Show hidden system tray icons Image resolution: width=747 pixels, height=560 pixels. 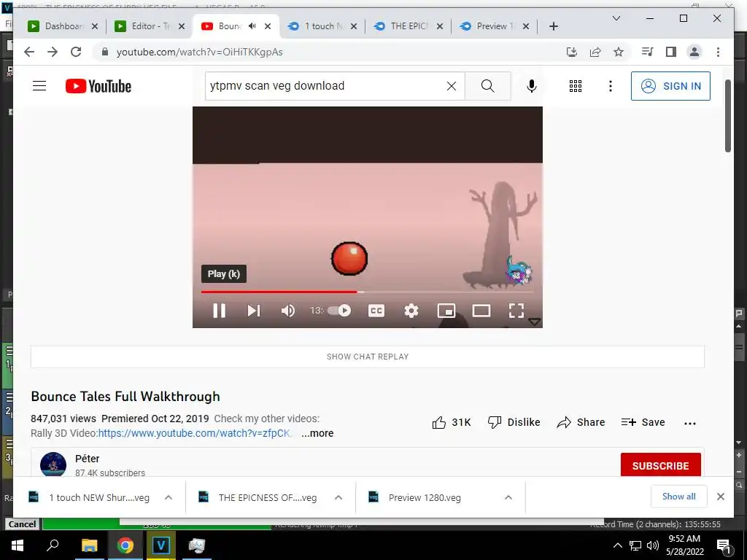pyautogui.click(x=617, y=545)
